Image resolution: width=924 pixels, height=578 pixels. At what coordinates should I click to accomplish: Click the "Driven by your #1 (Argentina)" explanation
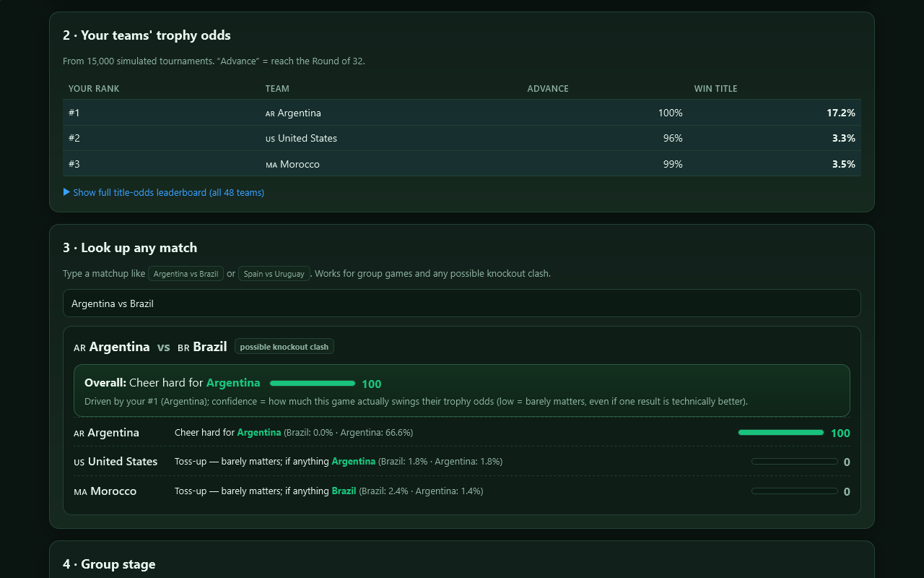416,402
